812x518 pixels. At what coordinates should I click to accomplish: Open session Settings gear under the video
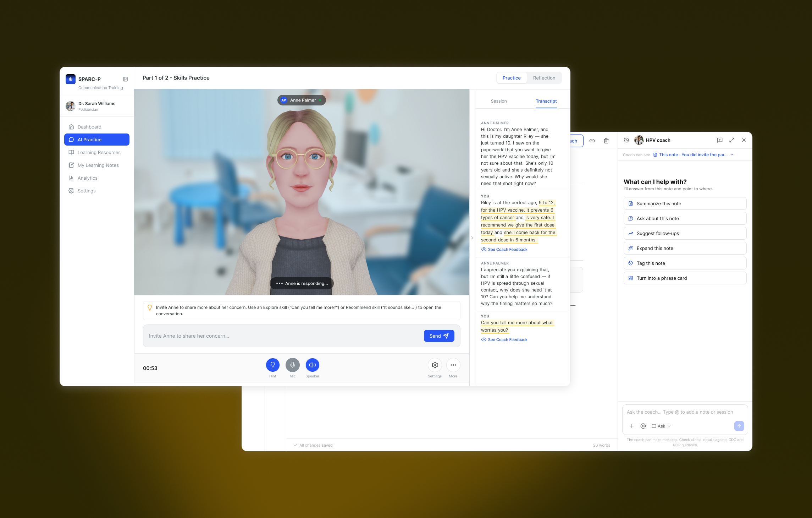pos(435,365)
